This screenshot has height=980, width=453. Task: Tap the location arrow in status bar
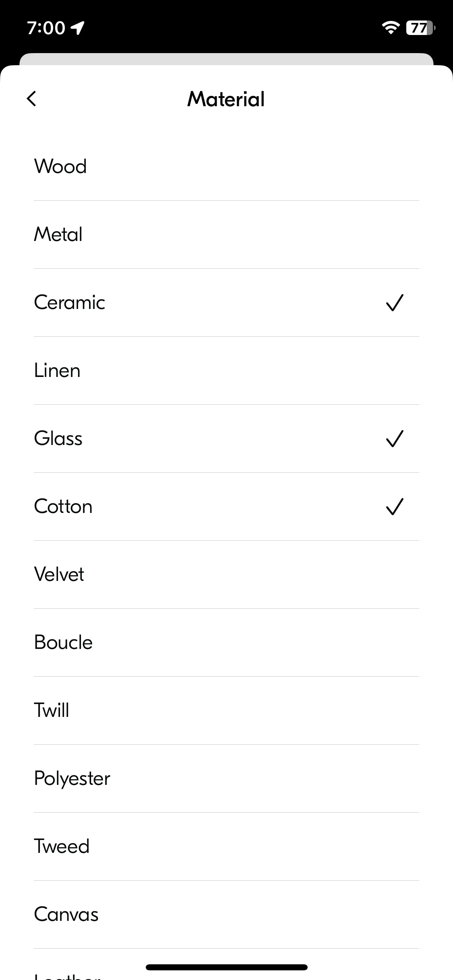pos(77,28)
